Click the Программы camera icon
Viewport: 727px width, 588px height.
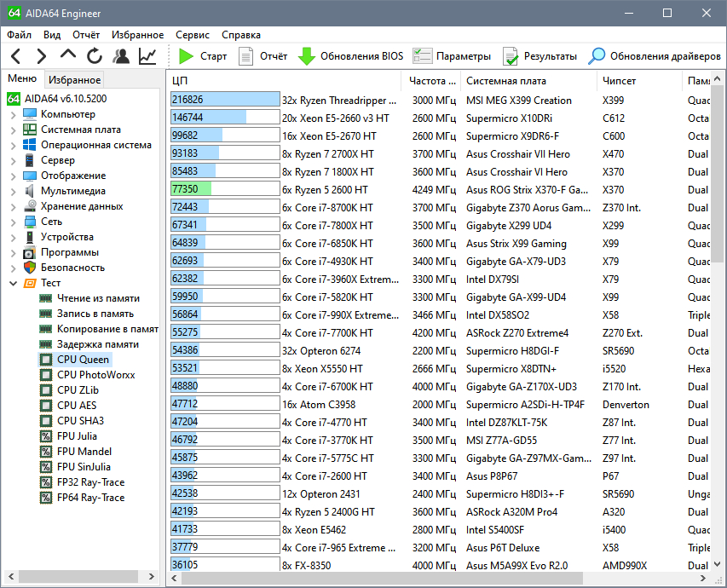click(x=30, y=252)
